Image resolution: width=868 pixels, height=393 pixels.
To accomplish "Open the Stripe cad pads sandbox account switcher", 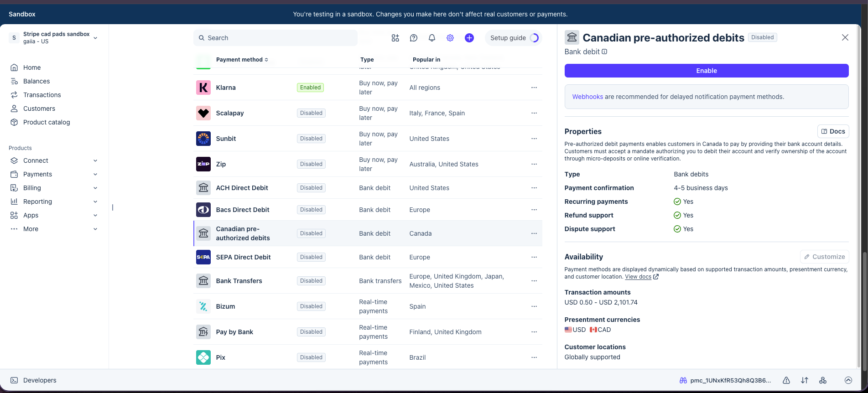I will click(54, 38).
